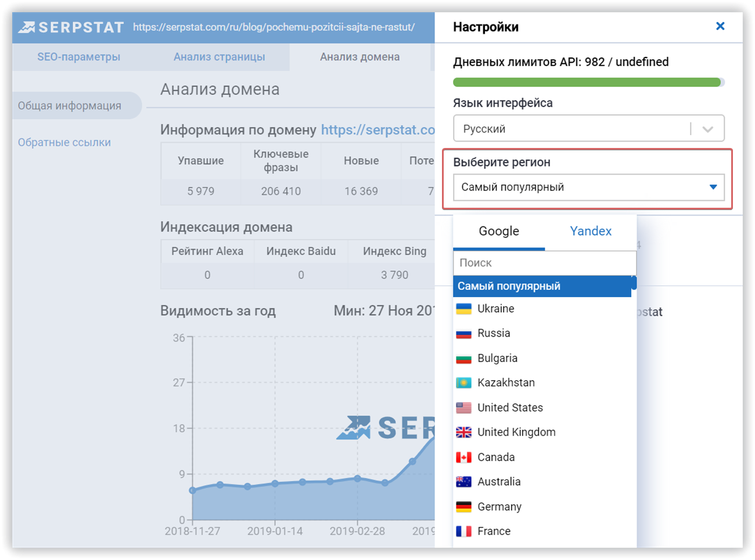Click the Индекс Baidu column header
Image resolution: width=755 pixels, height=560 pixels.
point(301,251)
